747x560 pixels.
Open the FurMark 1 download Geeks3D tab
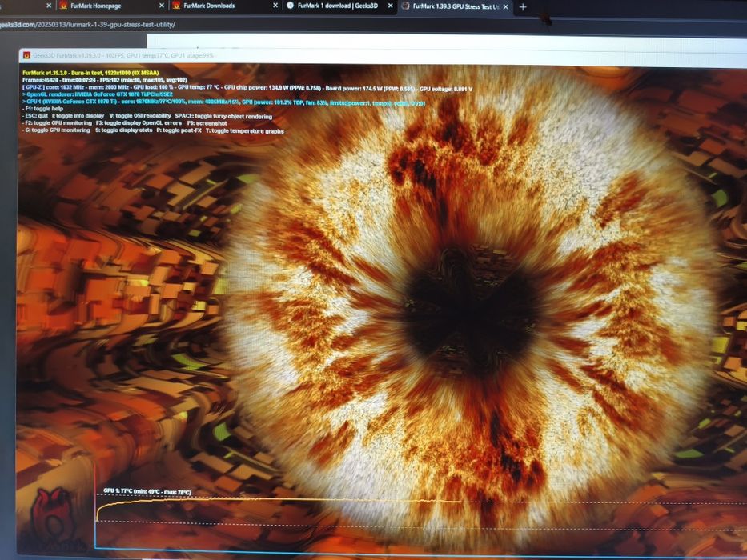pyautogui.click(x=339, y=6)
